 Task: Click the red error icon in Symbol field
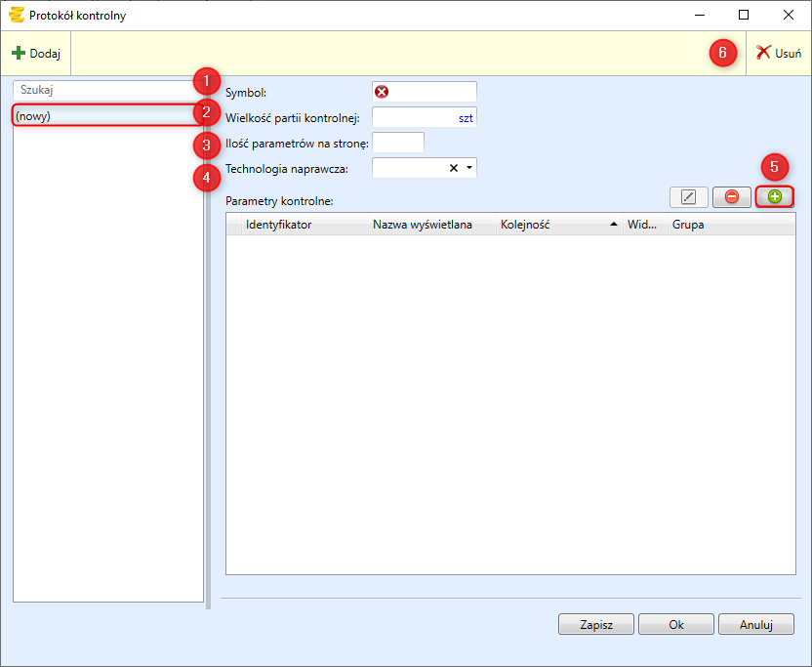(382, 92)
